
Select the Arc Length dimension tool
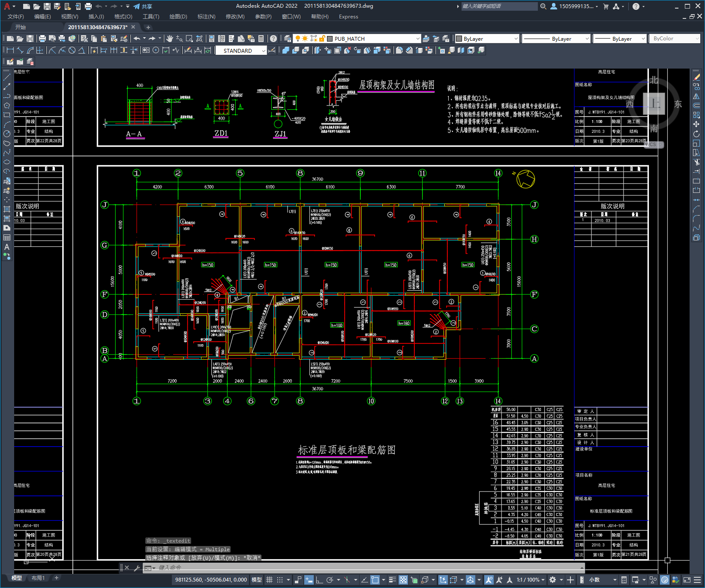pos(30,50)
